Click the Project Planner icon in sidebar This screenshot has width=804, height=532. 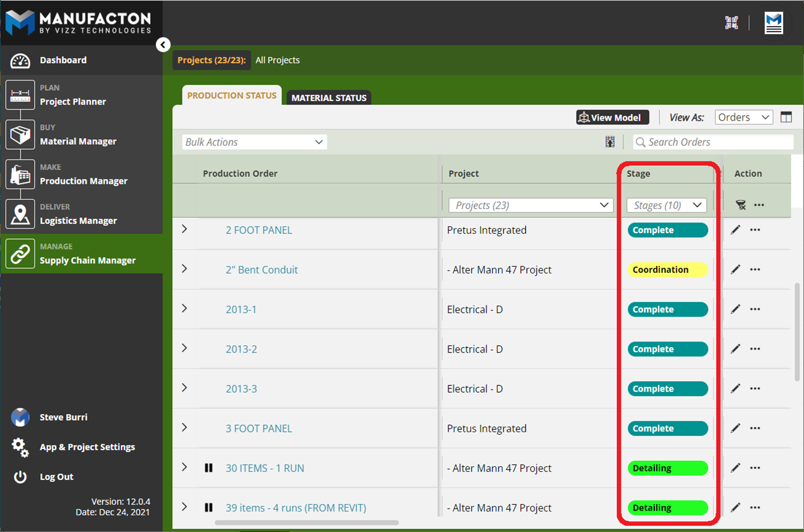(x=20, y=95)
